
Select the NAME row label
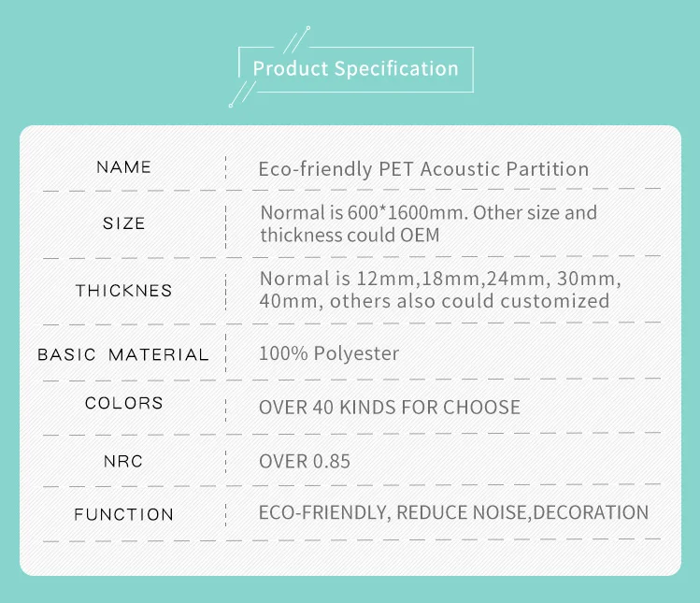[123, 167]
